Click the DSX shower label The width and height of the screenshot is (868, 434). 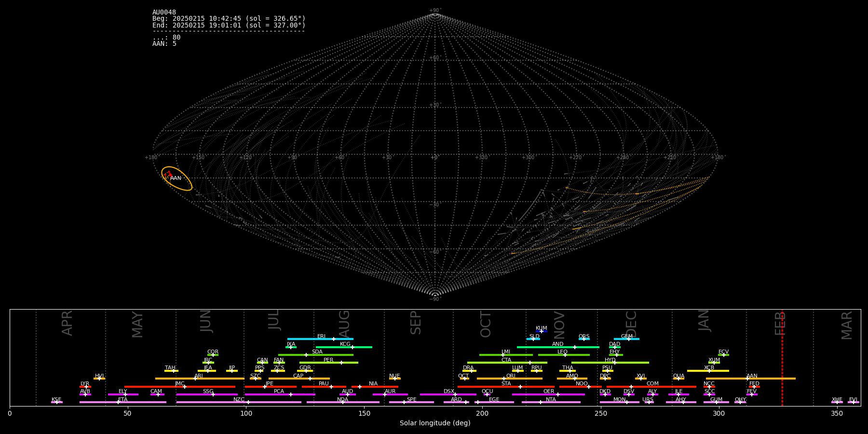coord(449,392)
